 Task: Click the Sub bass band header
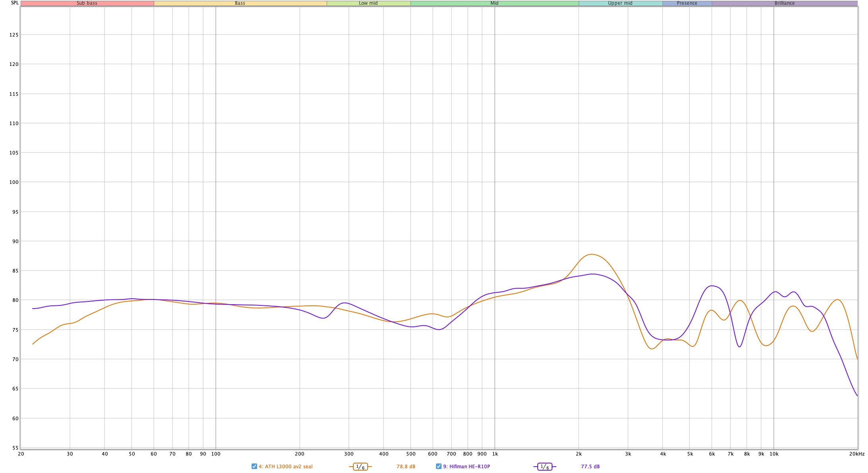coord(87,3)
